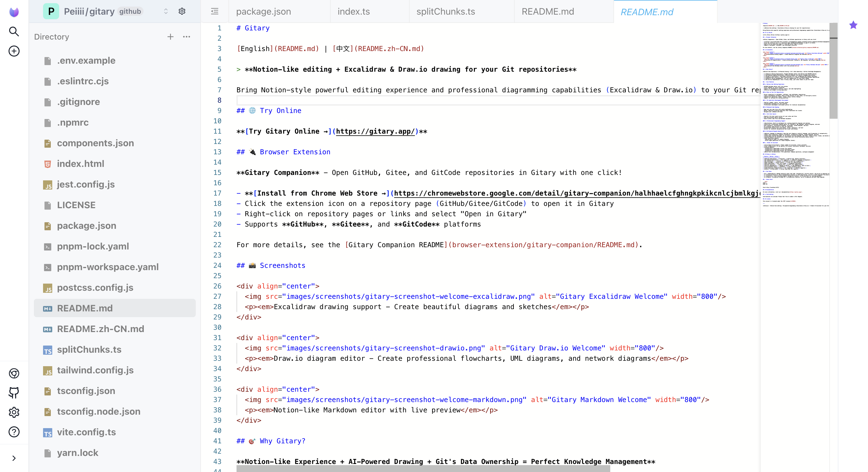This screenshot has height=472, width=868.
Task: Click the P repository avatar
Action: (x=51, y=11)
